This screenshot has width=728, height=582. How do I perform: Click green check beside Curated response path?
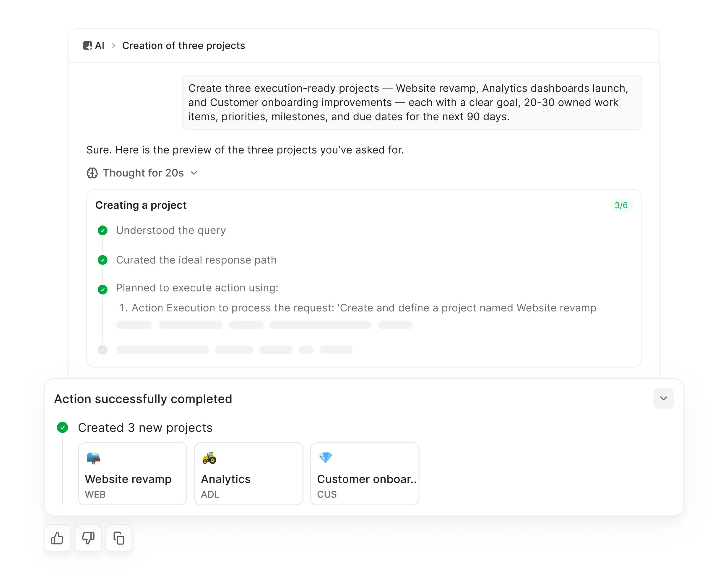click(x=103, y=260)
